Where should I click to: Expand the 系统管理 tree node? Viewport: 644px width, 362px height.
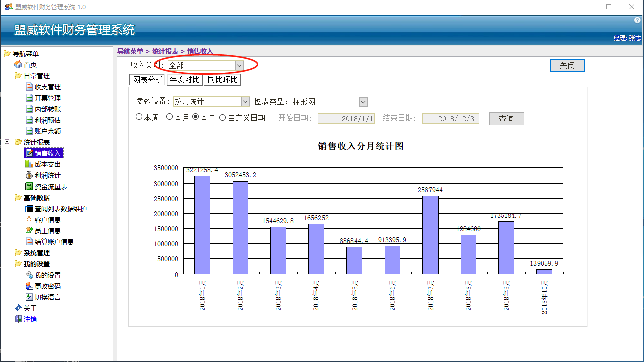click(7, 253)
